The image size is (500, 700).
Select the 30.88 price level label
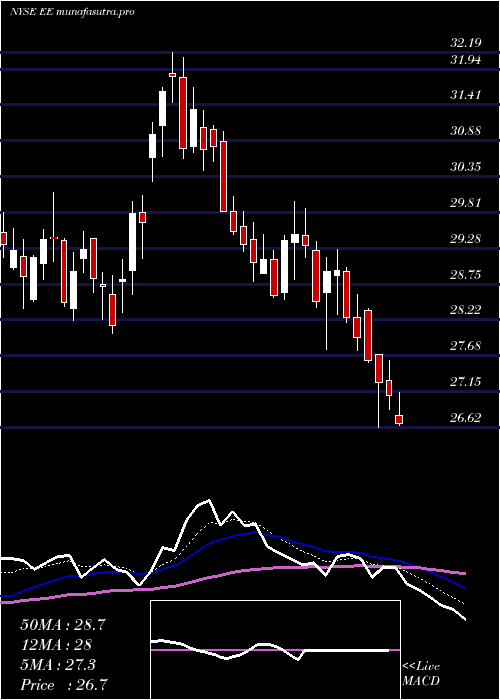(x=466, y=131)
